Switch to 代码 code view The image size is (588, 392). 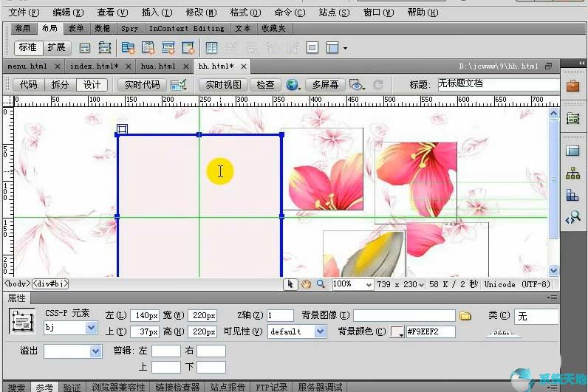tap(29, 85)
